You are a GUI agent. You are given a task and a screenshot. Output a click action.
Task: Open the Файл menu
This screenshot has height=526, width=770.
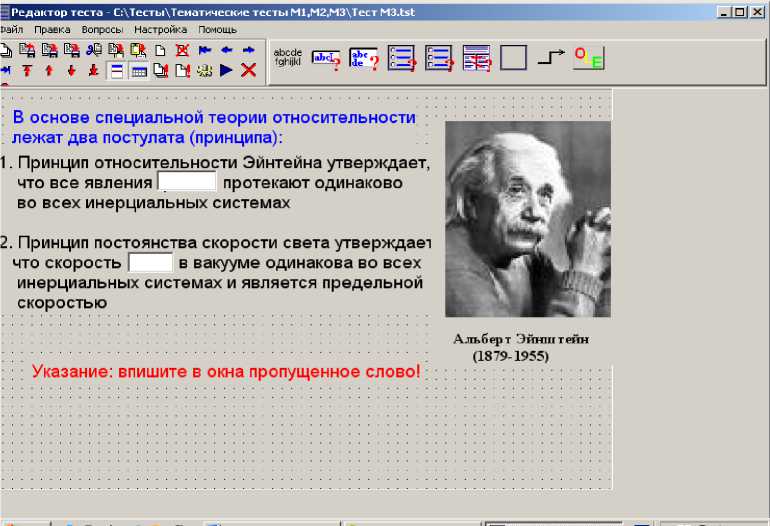pos(11,29)
